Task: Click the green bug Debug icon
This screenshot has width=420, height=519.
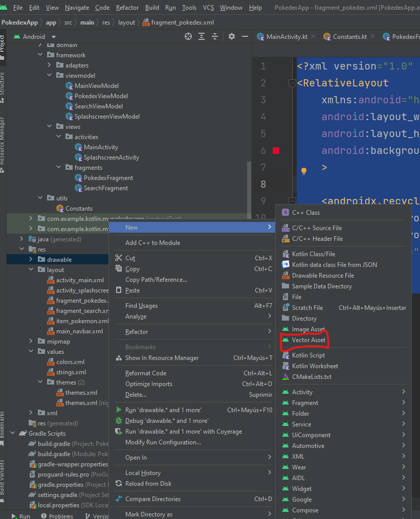Action: (x=119, y=421)
